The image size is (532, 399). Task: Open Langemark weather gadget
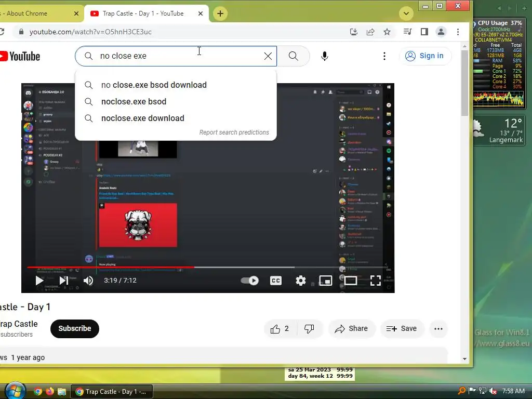coord(499,130)
